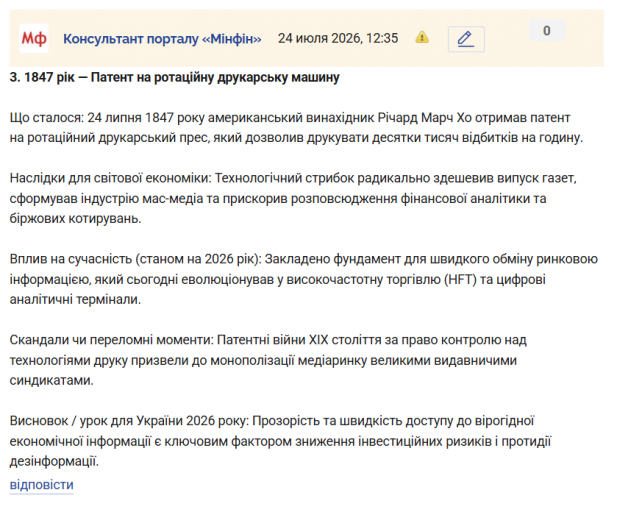Screen dimensions: 617x512
Task: Click the paragraph starting Вплив на сучасність
Action: click(x=303, y=279)
